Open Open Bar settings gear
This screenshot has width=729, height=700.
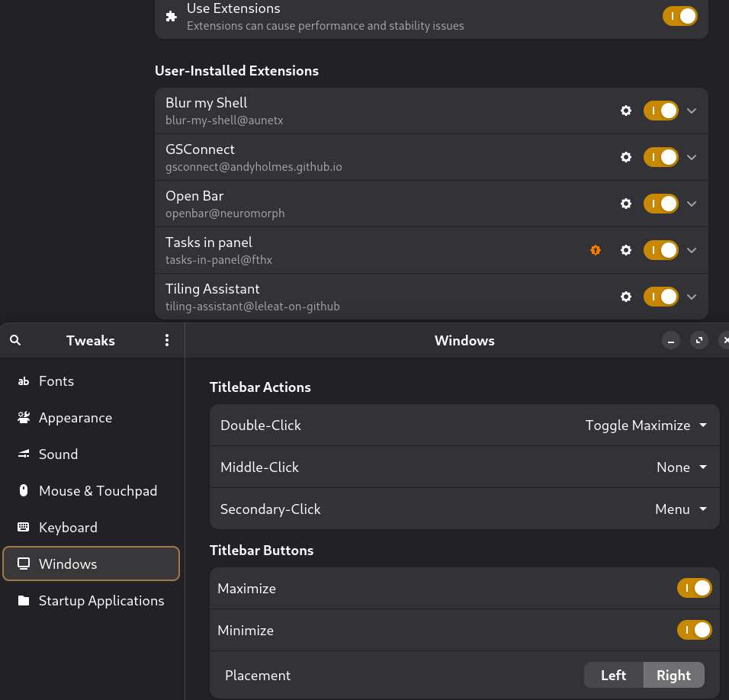tap(626, 204)
